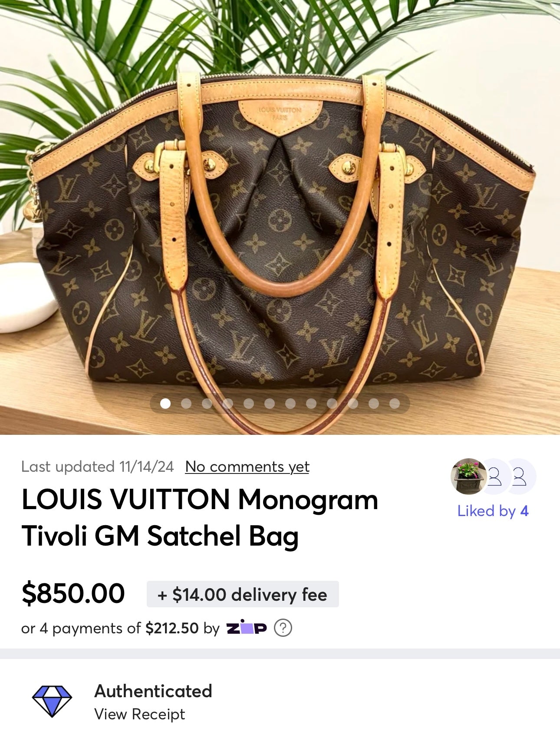Jump to the third photo dot

click(x=207, y=404)
